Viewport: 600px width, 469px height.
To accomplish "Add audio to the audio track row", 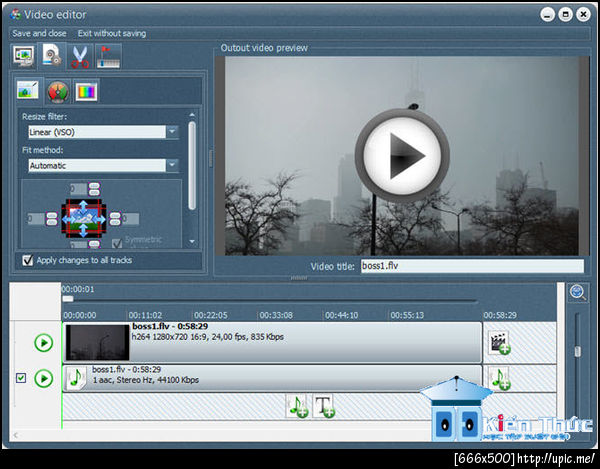I will 500,378.
